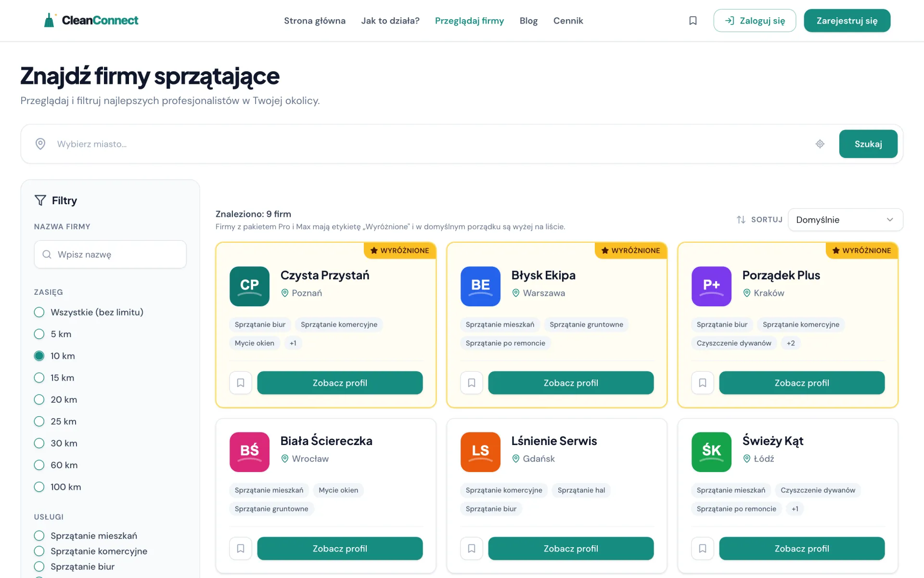The width and height of the screenshot is (924, 578).
Task: Click the LS avatar of Lśnienie Serwis
Action: point(480,452)
